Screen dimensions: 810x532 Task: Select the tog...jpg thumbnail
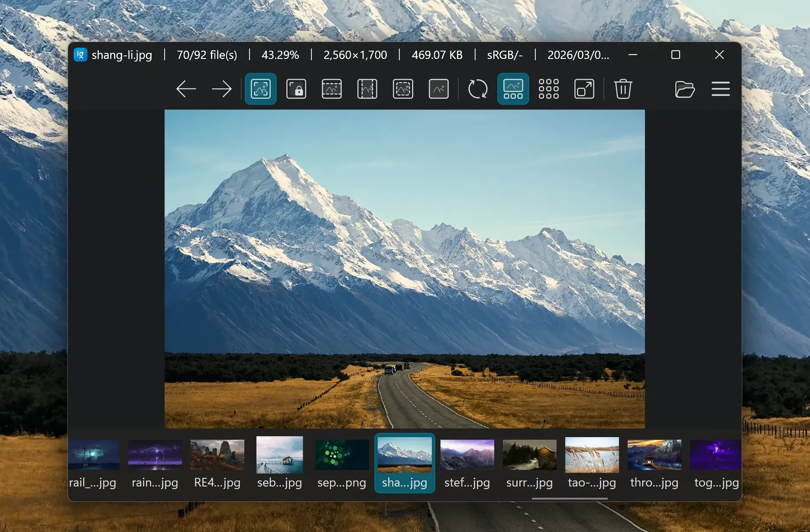tap(715, 463)
